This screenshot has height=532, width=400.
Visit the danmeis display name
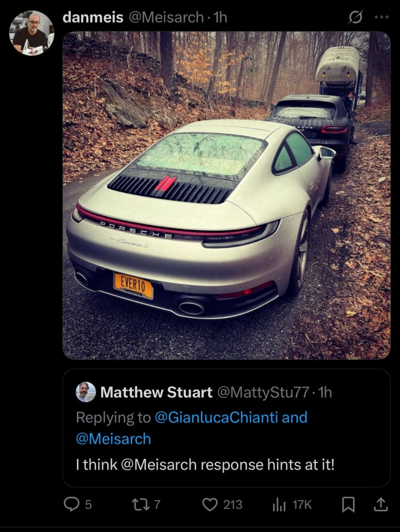[93, 17]
